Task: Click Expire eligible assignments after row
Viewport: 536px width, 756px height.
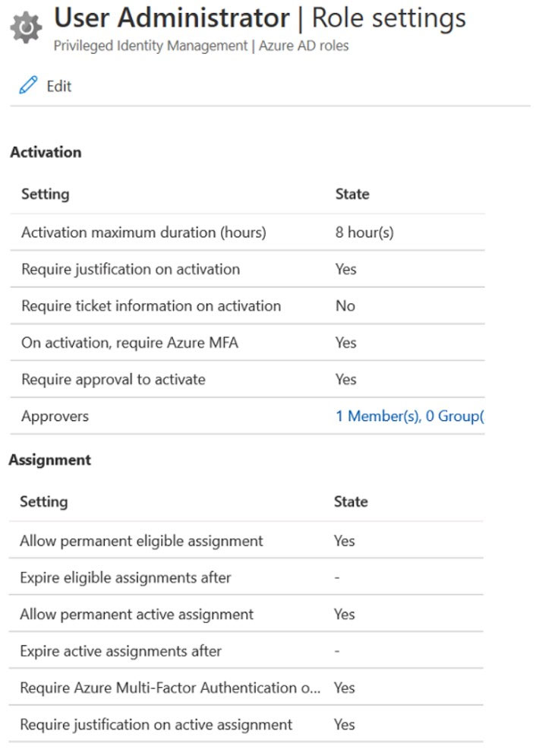Action: [246, 577]
